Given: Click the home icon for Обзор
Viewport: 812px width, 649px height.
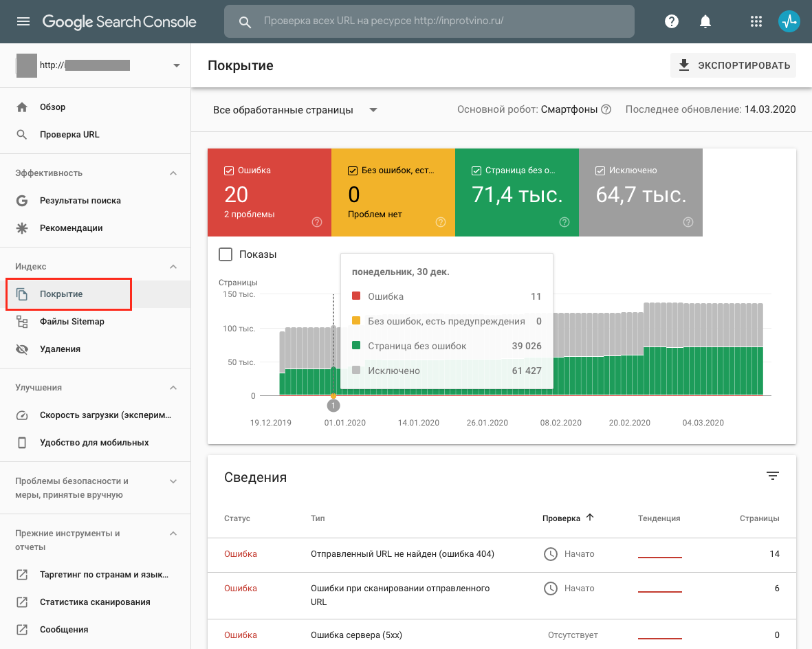Looking at the screenshot, I should click(x=22, y=107).
